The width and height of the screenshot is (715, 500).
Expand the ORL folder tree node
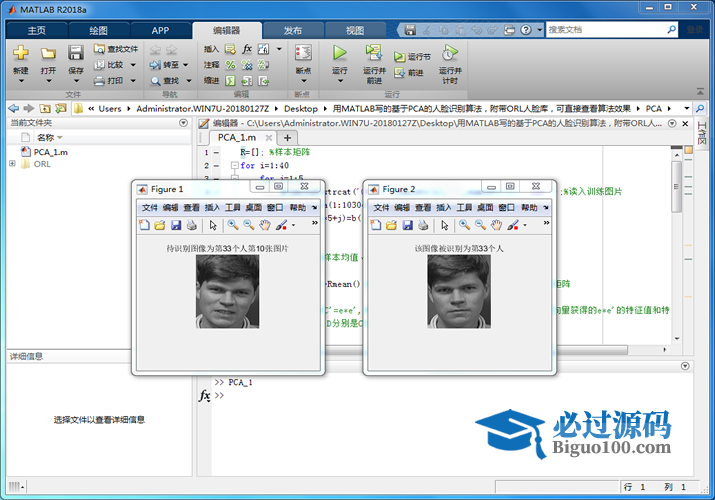point(12,164)
